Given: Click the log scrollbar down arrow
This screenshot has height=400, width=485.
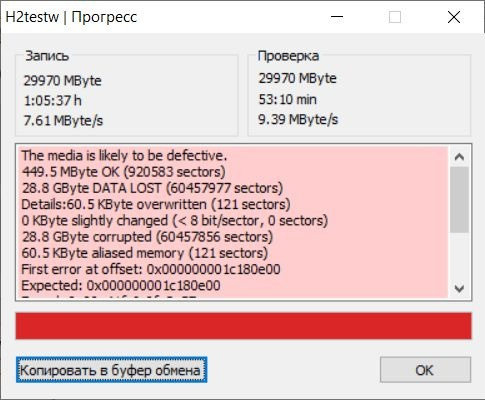Looking at the screenshot, I should [459, 288].
